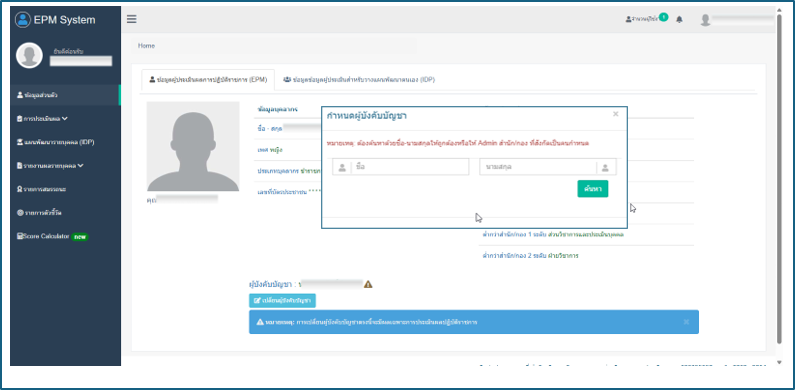Click the warning triangle beside ผู้บังคับบัญชา name
795x390 pixels.
coord(368,285)
